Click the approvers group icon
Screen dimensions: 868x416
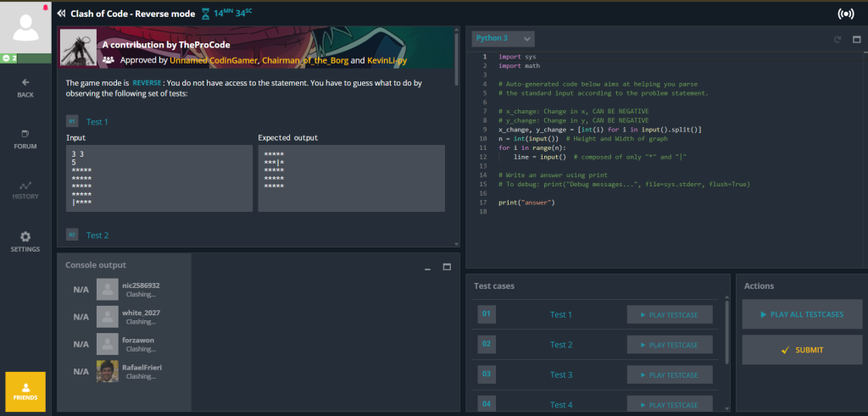pyautogui.click(x=108, y=60)
